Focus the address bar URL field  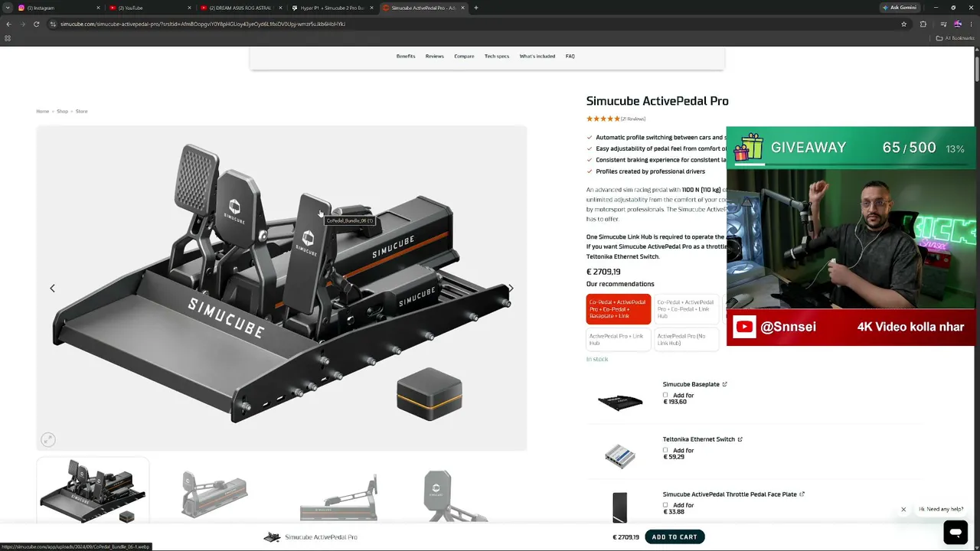tap(475, 24)
